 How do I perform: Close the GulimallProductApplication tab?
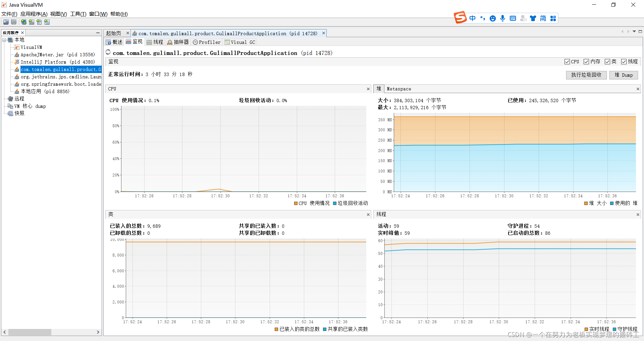point(324,33)
